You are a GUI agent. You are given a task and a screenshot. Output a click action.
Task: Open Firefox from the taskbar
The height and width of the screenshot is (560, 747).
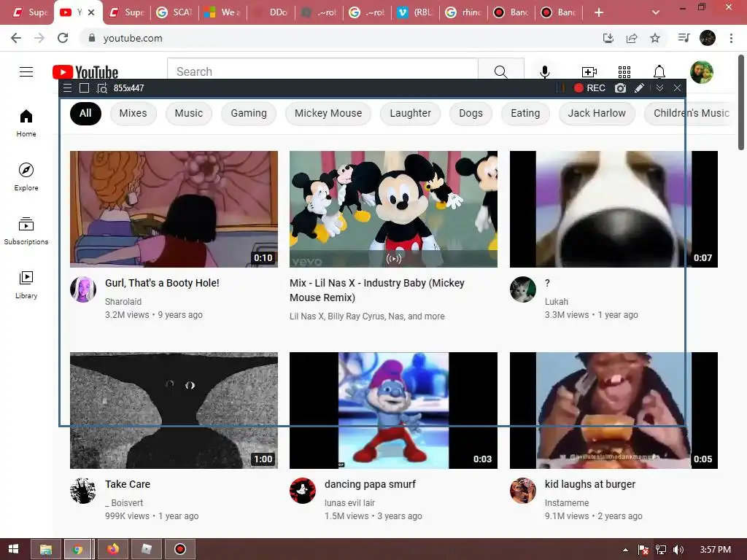coord(113,549)
